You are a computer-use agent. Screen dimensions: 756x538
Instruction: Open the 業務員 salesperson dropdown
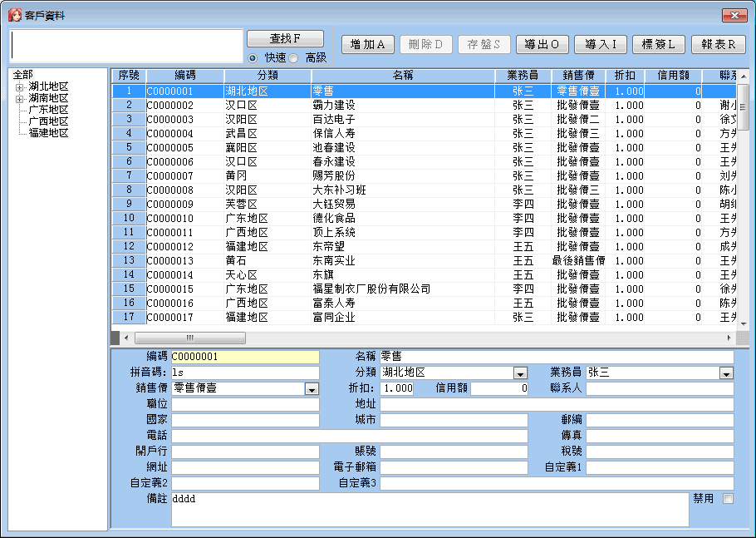coord(725,373)
